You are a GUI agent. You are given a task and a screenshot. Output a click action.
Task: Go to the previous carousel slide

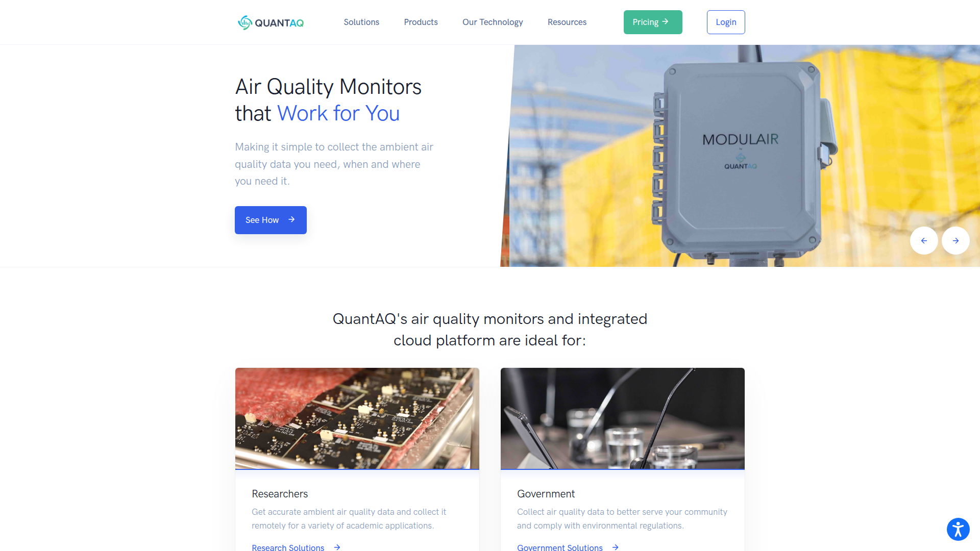click(x=924, y=241)
